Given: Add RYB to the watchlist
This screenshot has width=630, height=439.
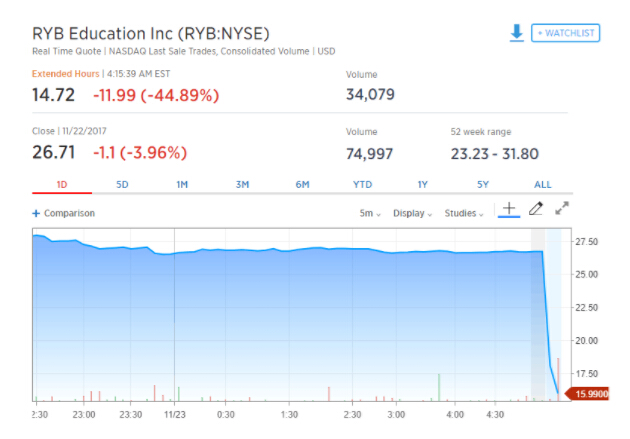Looking at the screenshot, I should tap(565, 33).
